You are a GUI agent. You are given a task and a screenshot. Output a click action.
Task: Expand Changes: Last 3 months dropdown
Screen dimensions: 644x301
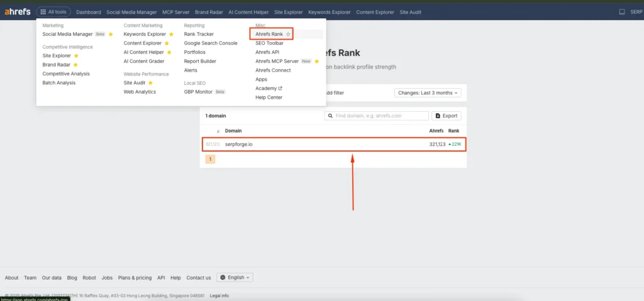click(x=428, y=93)
